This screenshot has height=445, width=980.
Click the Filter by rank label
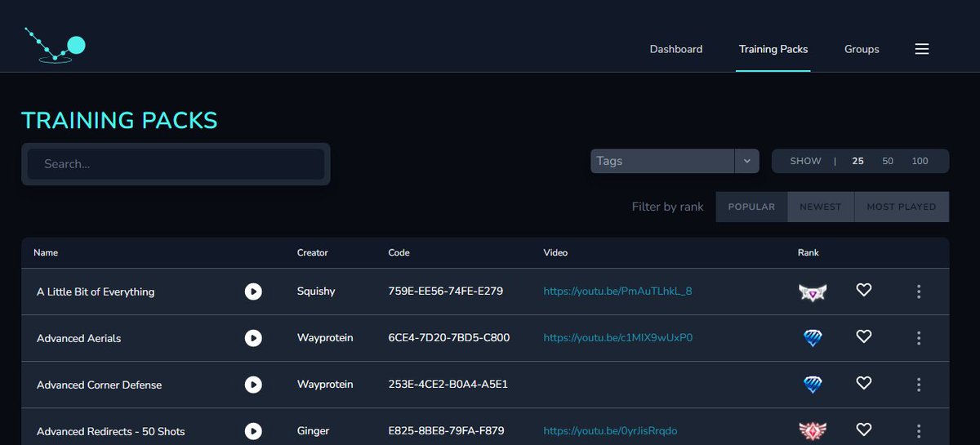(x=668, y=207)
